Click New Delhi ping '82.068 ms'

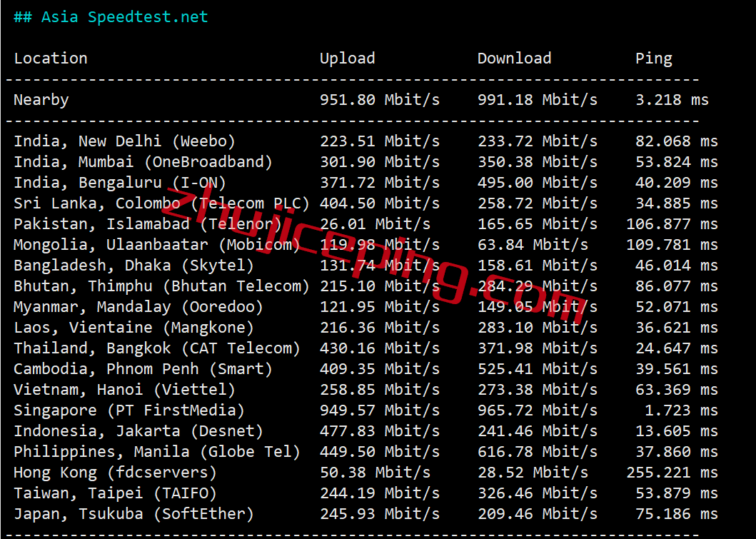tap(677, 141)
